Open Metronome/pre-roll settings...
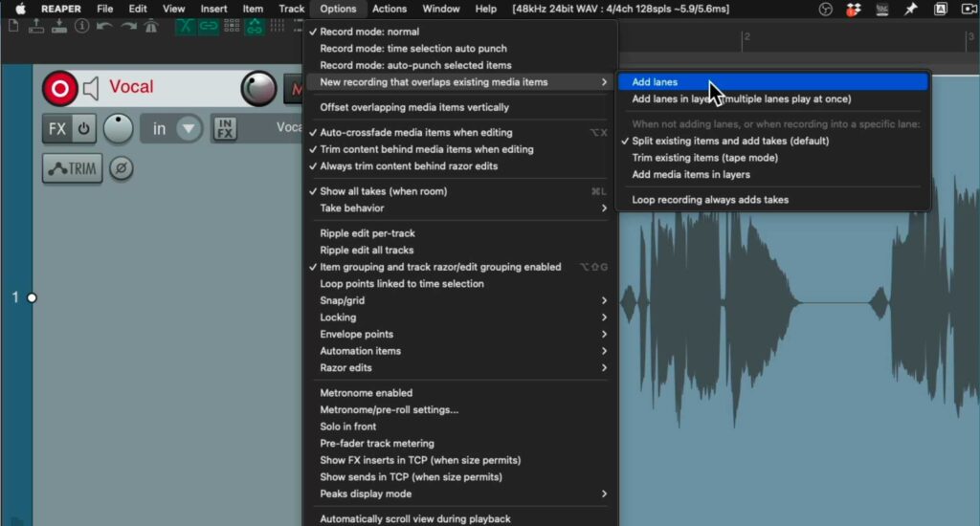 (x=460, y=410)
